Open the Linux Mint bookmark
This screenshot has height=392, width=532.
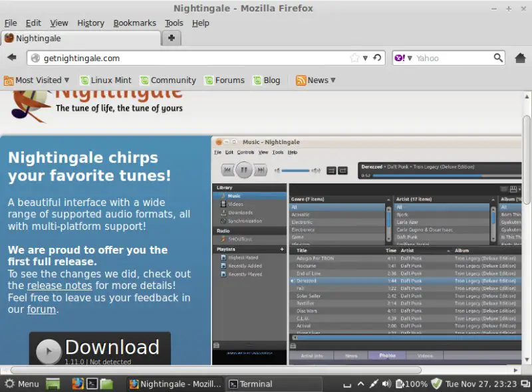coord(106,80)
